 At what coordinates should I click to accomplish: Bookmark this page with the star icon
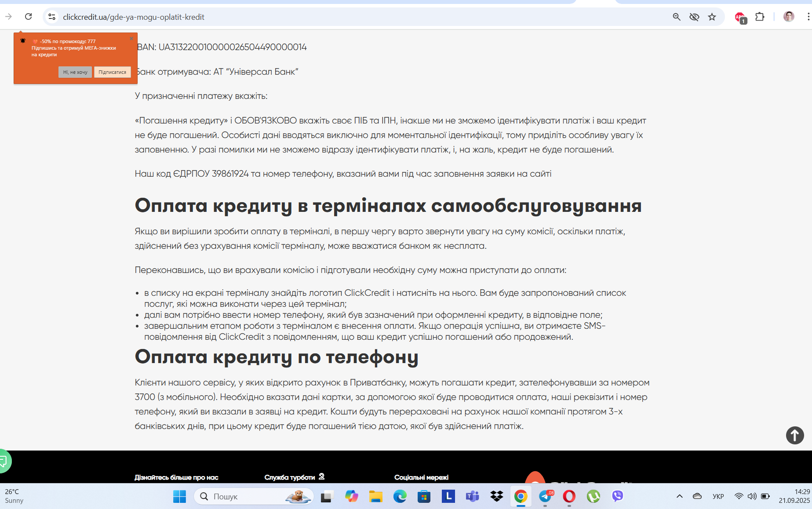pos(712,17)
